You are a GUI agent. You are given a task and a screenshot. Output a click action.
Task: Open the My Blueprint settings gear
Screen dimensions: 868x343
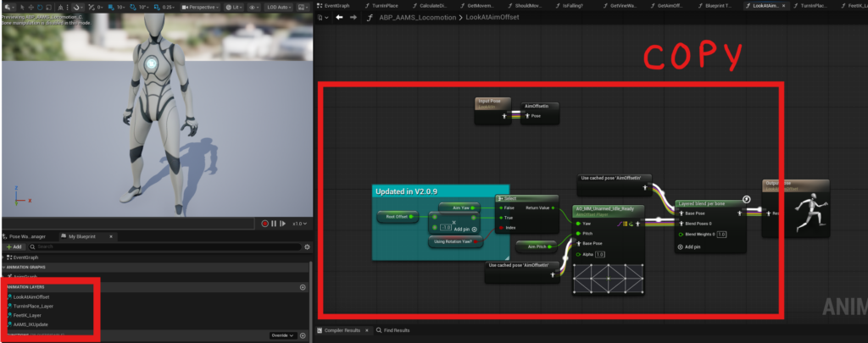point(306,246)
